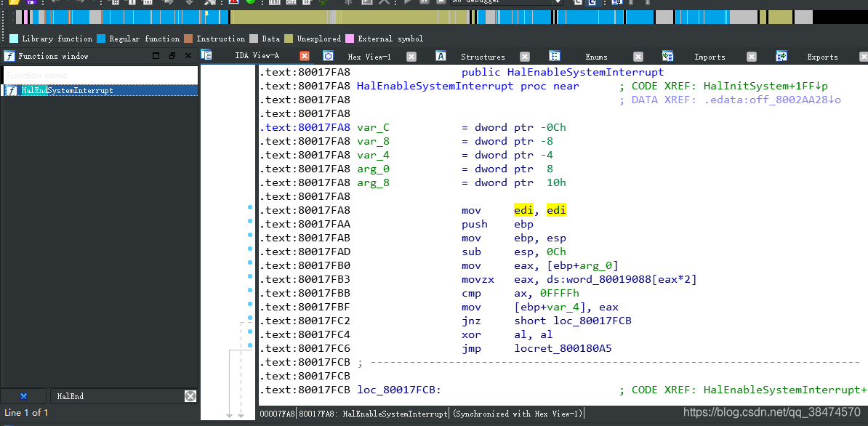Click the External symbol legend swatch
Image resolution: width=868 pixels, height=426 pixels.
pos(350,39)
